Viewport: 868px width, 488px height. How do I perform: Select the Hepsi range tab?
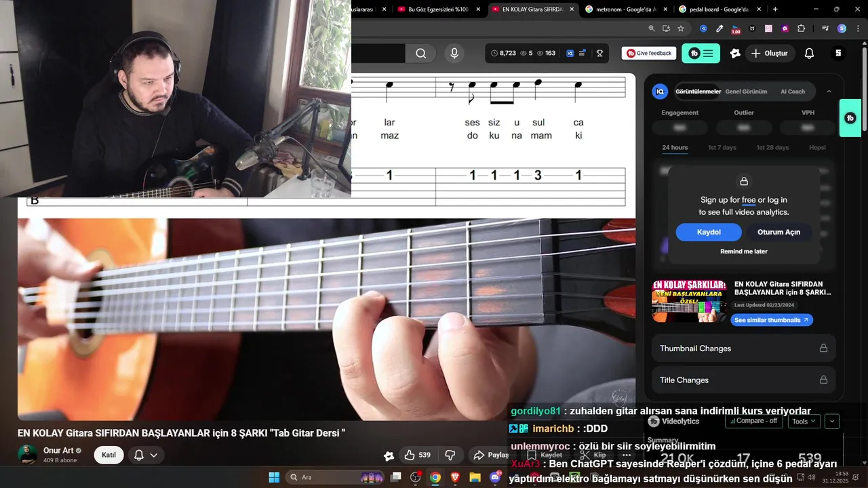(x=817, y=148)
